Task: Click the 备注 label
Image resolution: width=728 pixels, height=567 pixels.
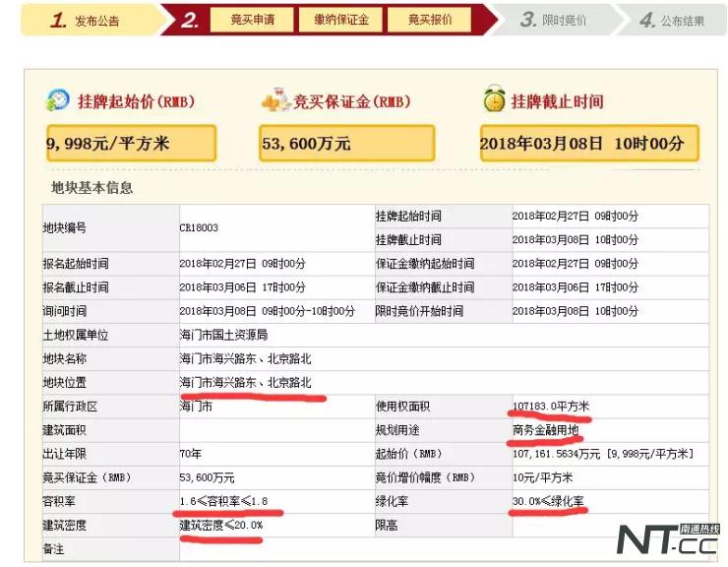Action: click(x=54, y=549)
